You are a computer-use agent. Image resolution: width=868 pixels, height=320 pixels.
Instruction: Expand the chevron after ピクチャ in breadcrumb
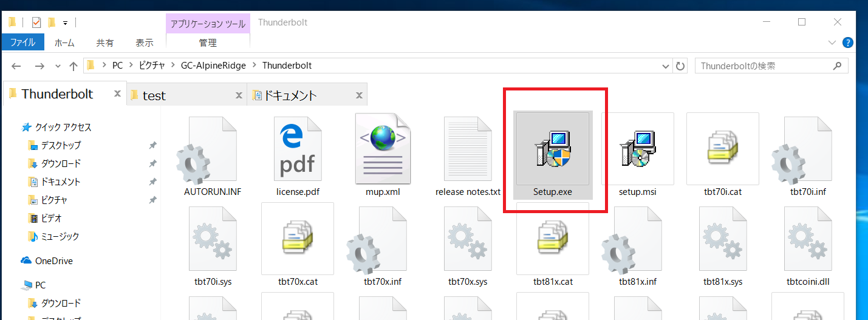pos(174,66)
